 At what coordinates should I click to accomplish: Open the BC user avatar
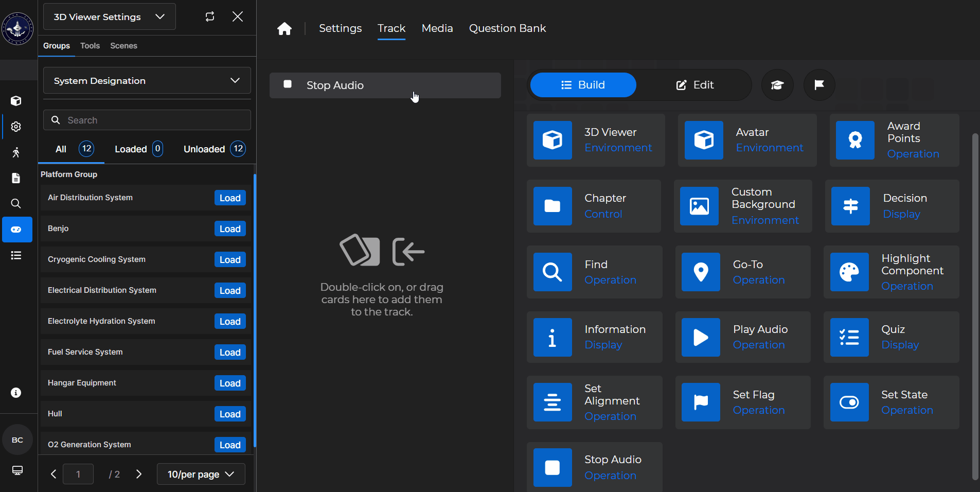[x=17, y=440]
